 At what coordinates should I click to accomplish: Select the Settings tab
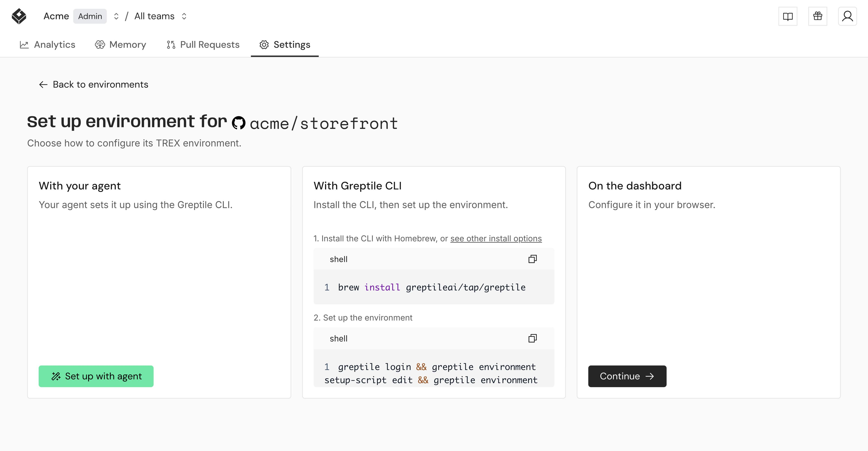[x=285, y=45]
